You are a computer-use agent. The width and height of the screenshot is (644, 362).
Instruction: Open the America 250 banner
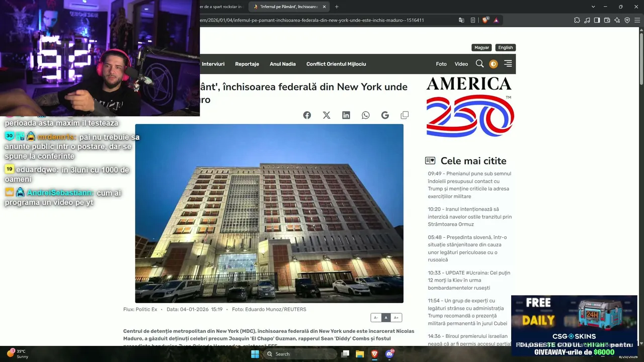[470, 107]
